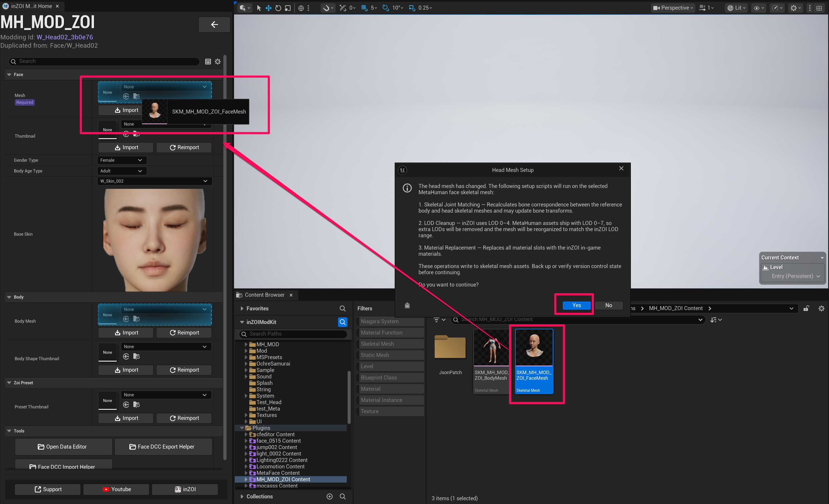Open property matrix table icon near Search

[208, 61]
